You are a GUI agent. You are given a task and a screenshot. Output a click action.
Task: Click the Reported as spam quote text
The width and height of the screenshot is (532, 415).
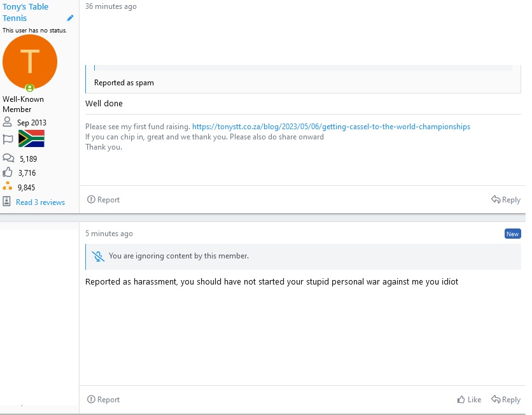pyautogui.click(x=124, y=83)
